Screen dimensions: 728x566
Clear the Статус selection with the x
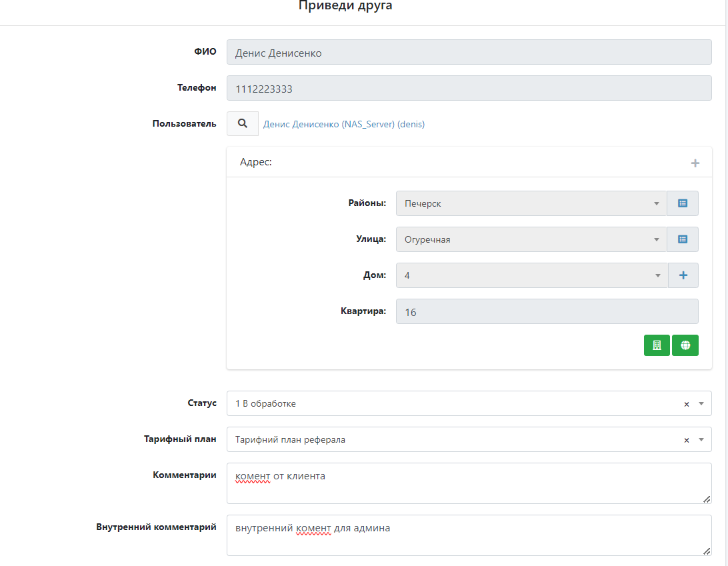coord(686,404)
